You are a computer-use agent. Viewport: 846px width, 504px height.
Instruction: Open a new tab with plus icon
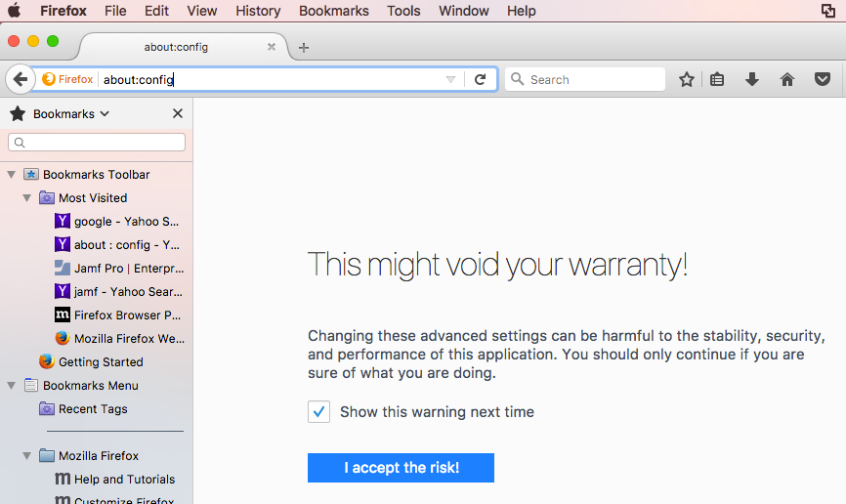(x=304, y=48)
